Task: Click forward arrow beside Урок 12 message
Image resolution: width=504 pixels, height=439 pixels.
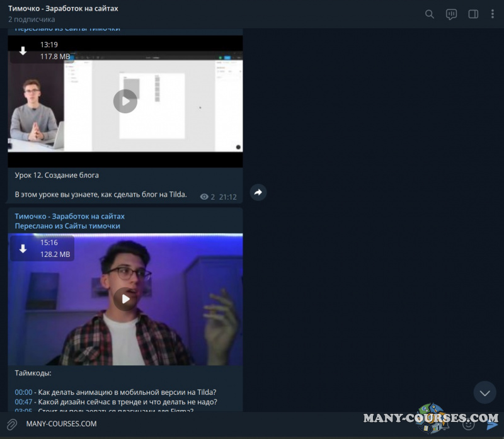Action: point(258,193)
